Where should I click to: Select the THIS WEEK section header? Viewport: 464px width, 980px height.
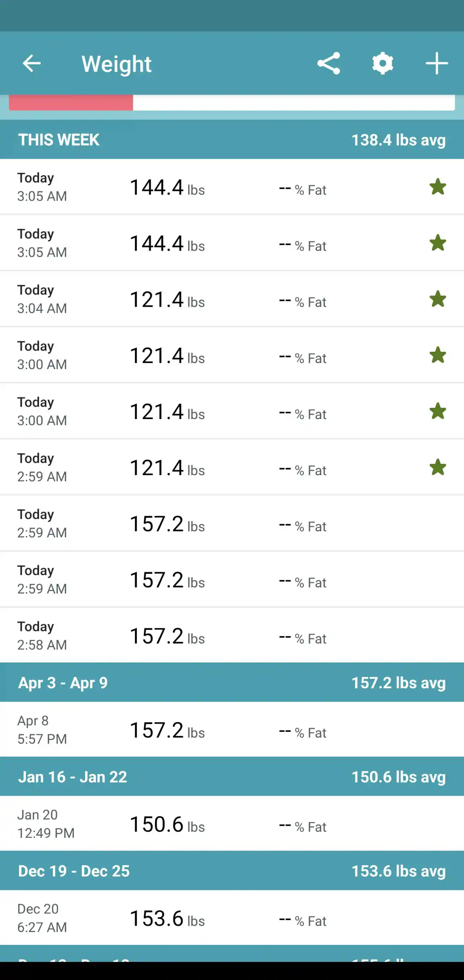(59, 140)
